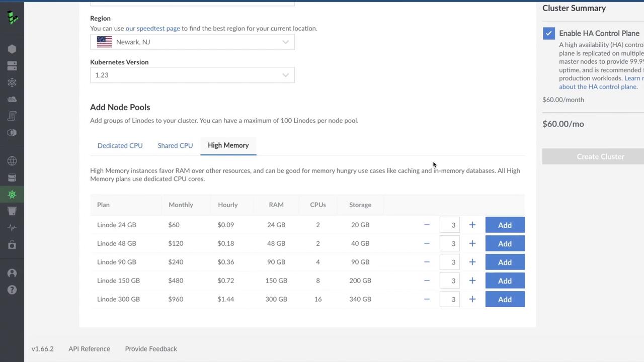Open Object Storage bucket icon in sidebar

coord(12,211)
